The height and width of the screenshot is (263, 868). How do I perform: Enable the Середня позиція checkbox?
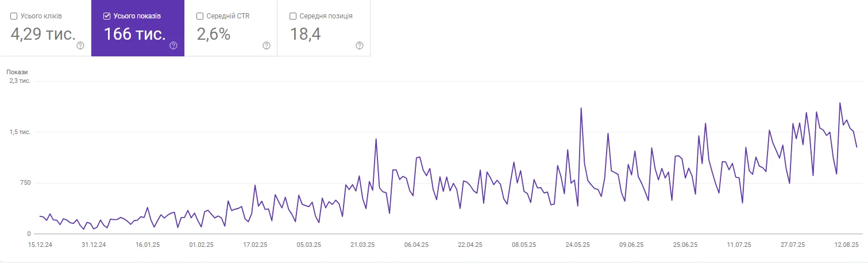pyautogui.click(x=293, y=16)
